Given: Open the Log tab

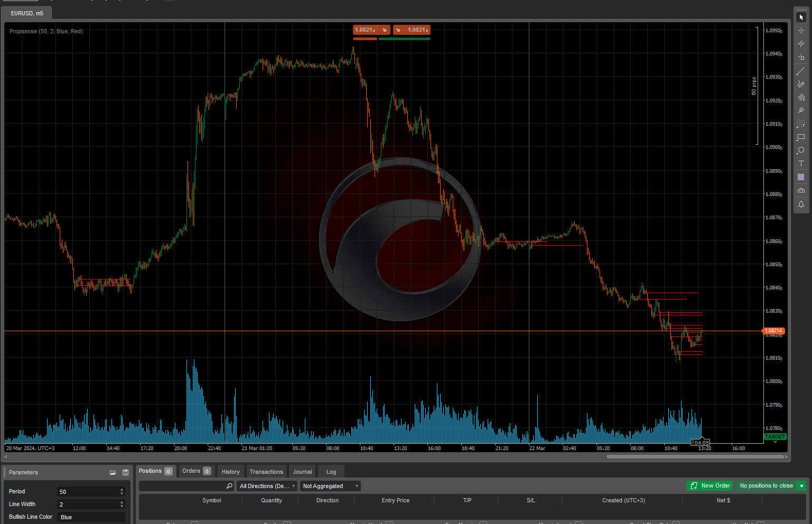Looking at the screenshot, I should click(x=331, y=472).
